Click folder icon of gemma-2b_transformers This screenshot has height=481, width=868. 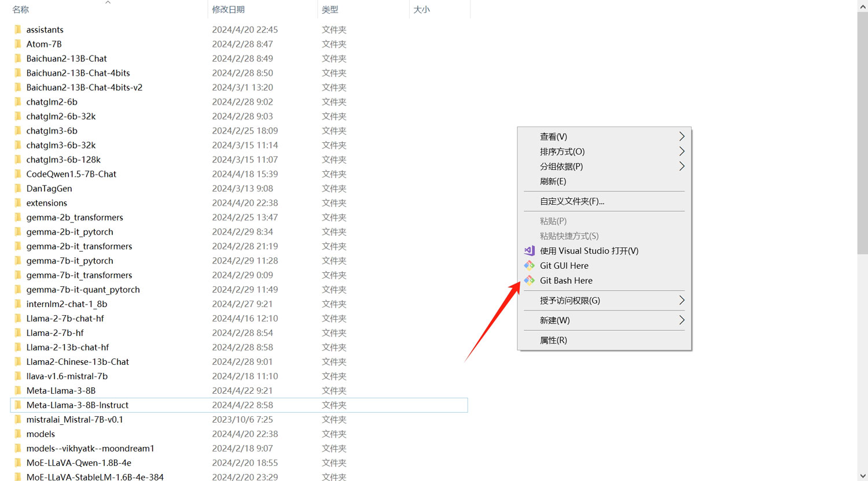pos(18,217)
